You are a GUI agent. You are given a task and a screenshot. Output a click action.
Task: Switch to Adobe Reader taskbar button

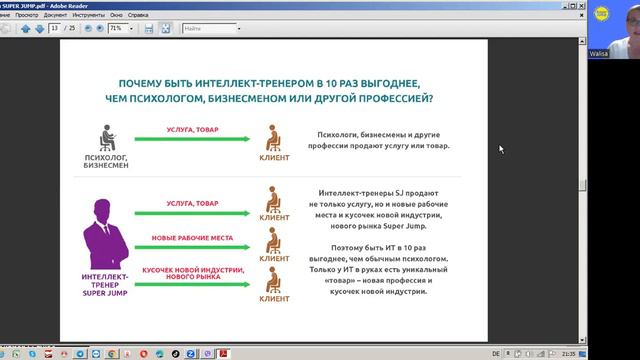click(223, 354)
